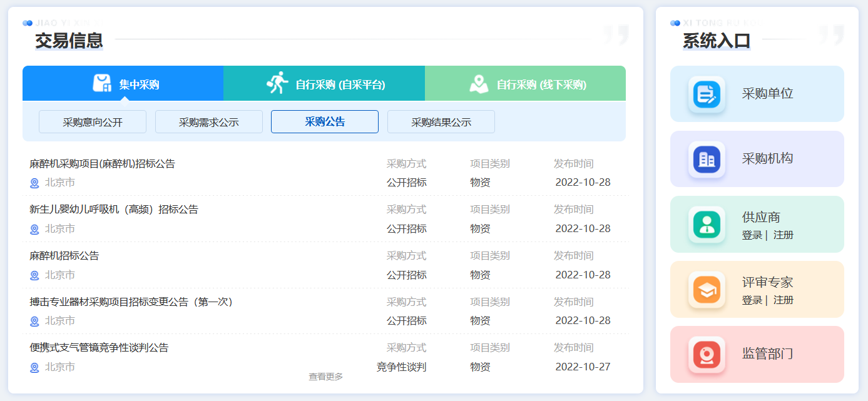Open 搏击专业器材采购项目招标变更公告 entry
This screenshot has height=401, width=868.
(x=131, y=302)
